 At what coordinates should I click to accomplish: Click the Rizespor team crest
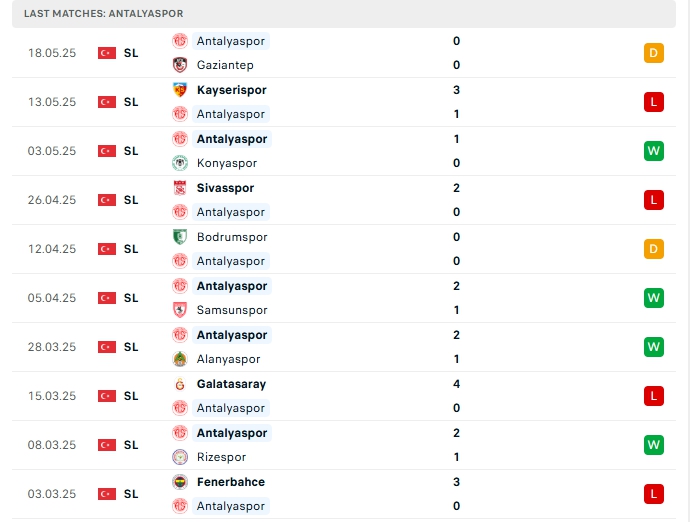(x=180, y=457)
